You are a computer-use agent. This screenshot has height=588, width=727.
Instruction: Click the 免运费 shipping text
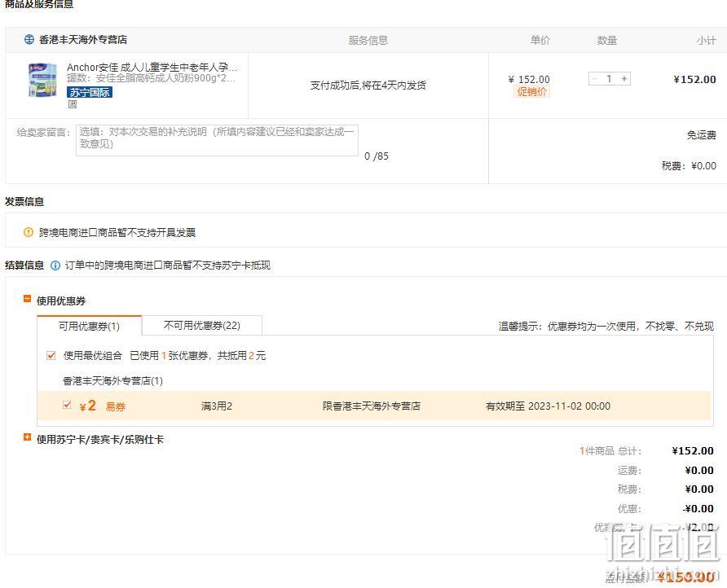tap(702, 135)
